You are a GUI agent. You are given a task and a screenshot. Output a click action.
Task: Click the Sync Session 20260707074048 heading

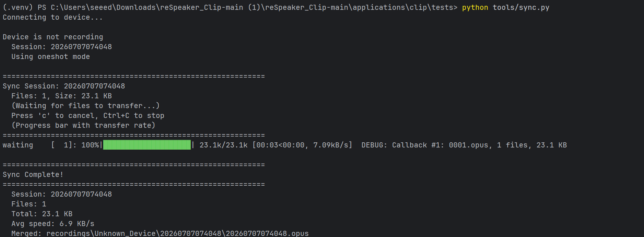(x=64, y=86)
